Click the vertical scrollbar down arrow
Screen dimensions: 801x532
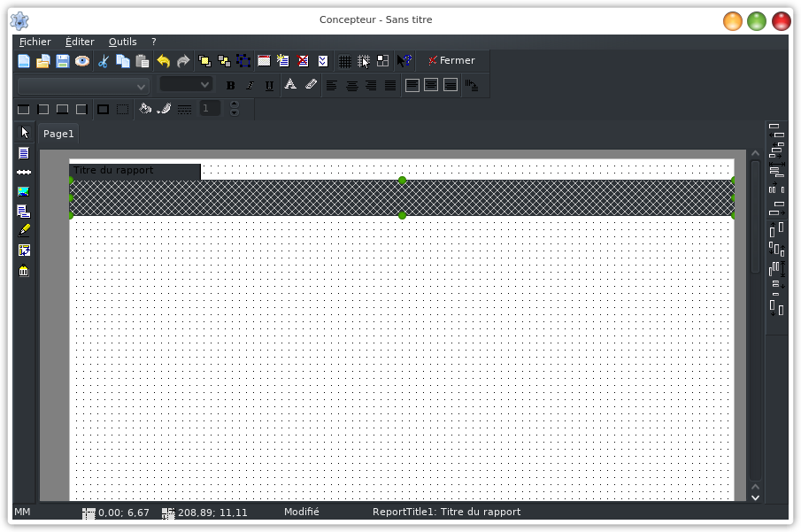pyautogui.click(x=755, y=497)
